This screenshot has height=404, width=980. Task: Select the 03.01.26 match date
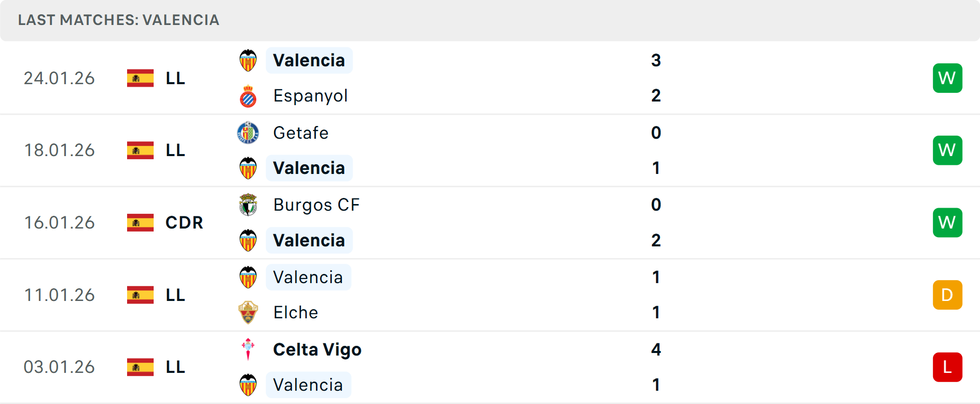[59, 367]
